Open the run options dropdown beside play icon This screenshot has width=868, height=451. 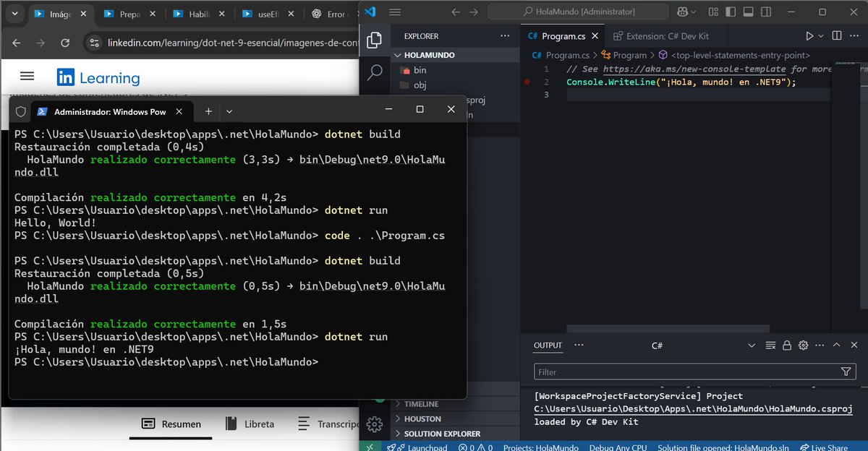point(821,36)
